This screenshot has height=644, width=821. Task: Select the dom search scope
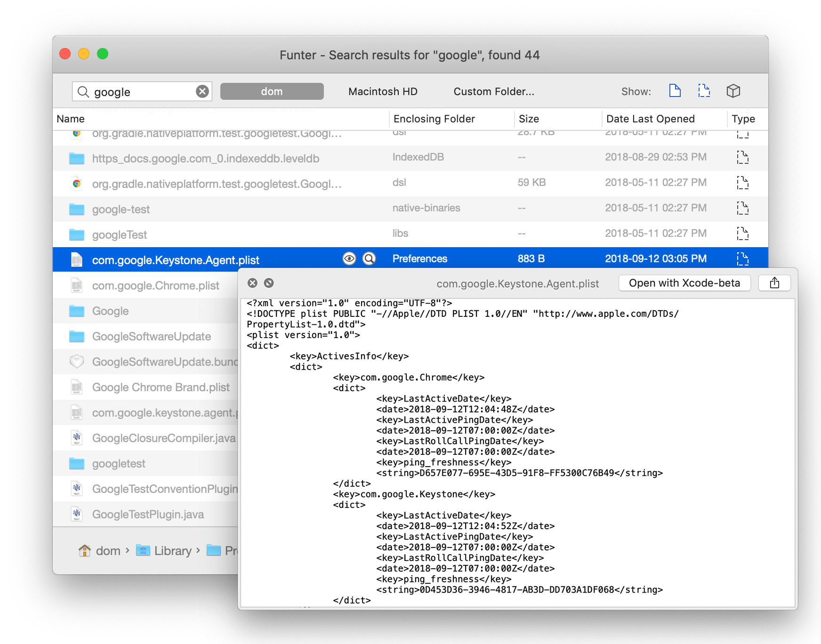tap(272, 91)
